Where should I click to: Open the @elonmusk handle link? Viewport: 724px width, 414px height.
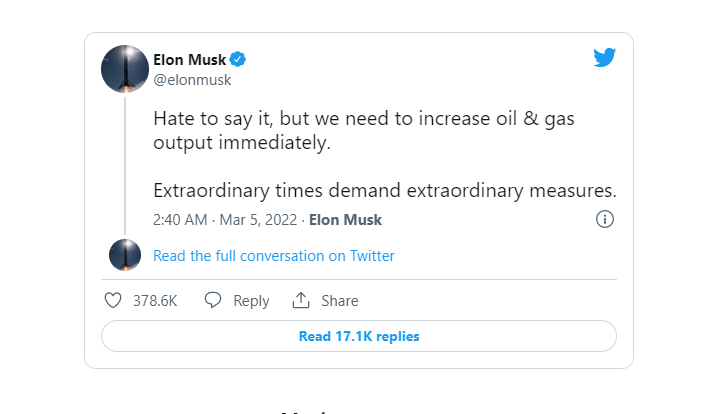192,80
